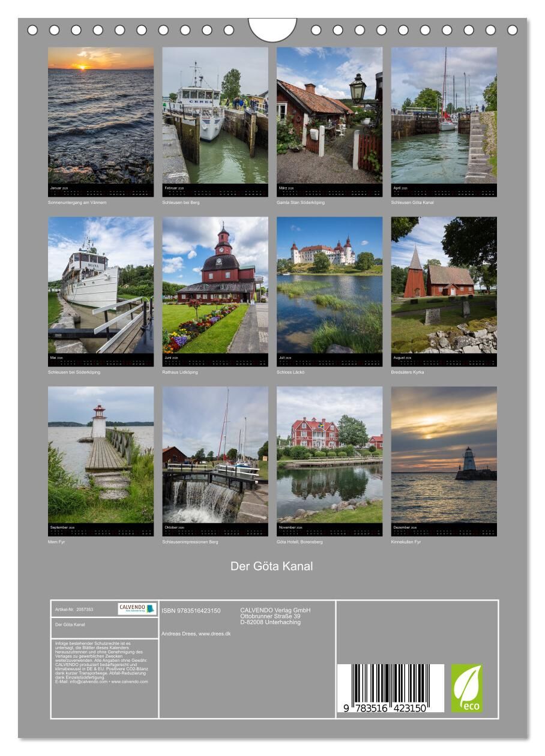Open the Gamla Stan Söderköping photo
The image size is (545, 756).
click(x=330, y=115)
